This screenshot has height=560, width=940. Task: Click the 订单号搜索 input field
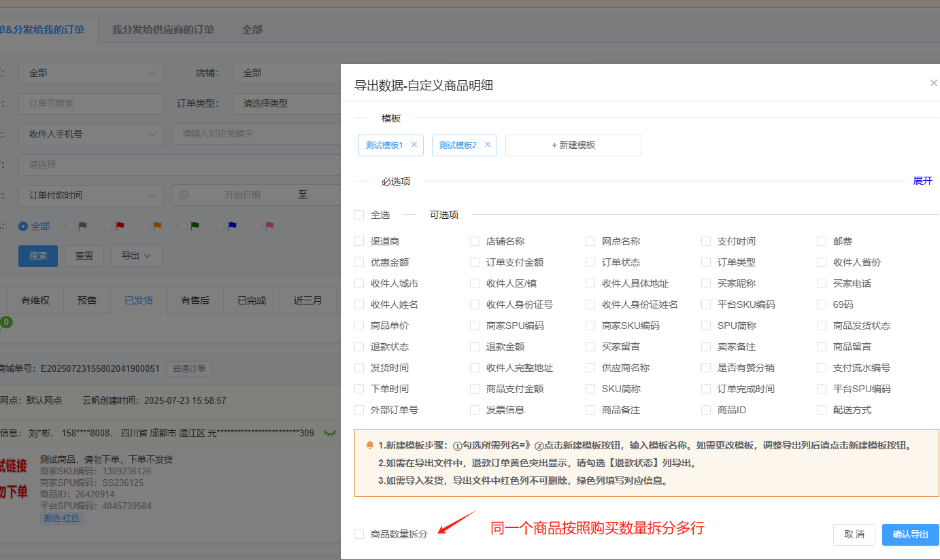[x=91, y=103]
